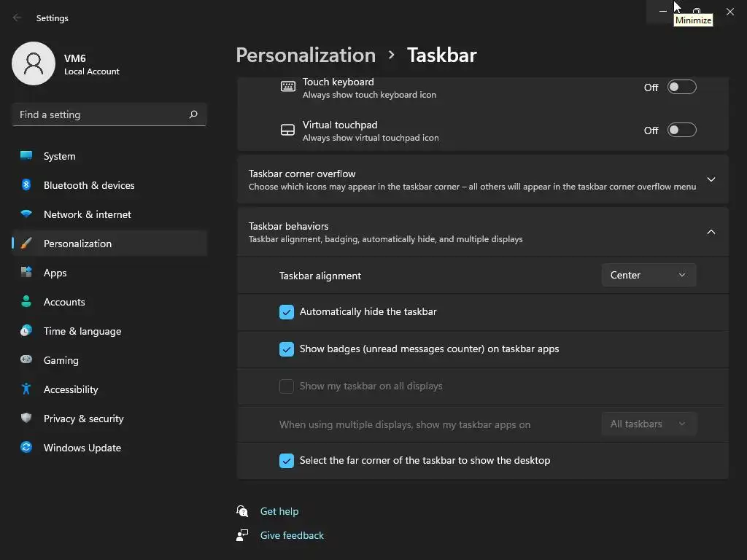Open the Taskbar alignment dropdown

[x=649, y=275]
